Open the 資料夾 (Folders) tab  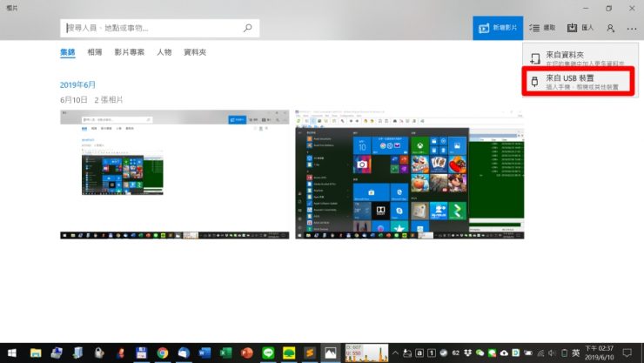pyautogui.click(x=195, y=52)
